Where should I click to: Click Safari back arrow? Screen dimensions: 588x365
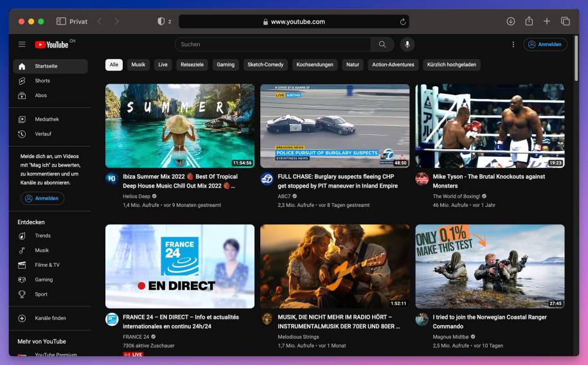(100, 21)
